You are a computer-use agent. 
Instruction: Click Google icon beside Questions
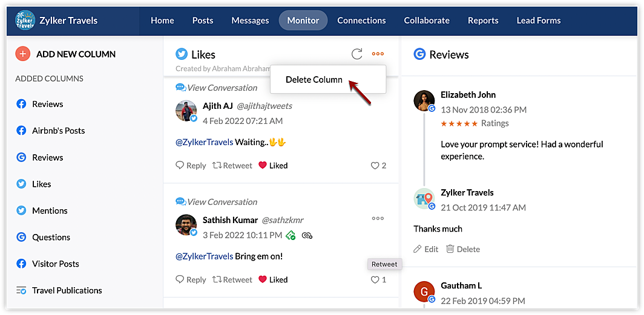click(x=21, y=237)
